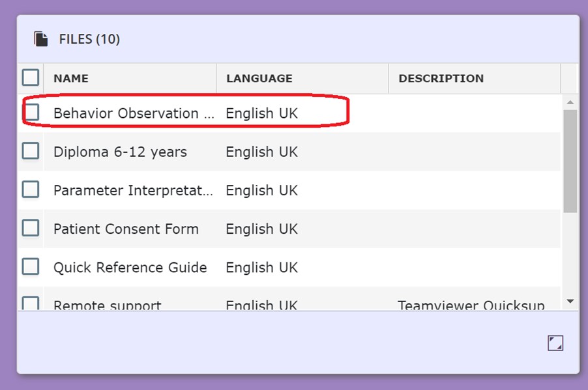The width and height of the screenshot is (588, 390).
Task: Sort by the LANGUAGE column header
Action: [259, 79]
